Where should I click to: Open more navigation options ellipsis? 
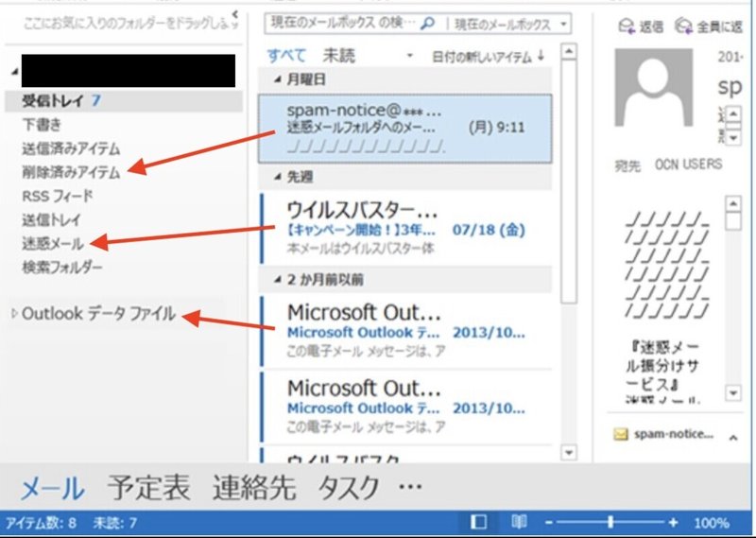point(410,486)
